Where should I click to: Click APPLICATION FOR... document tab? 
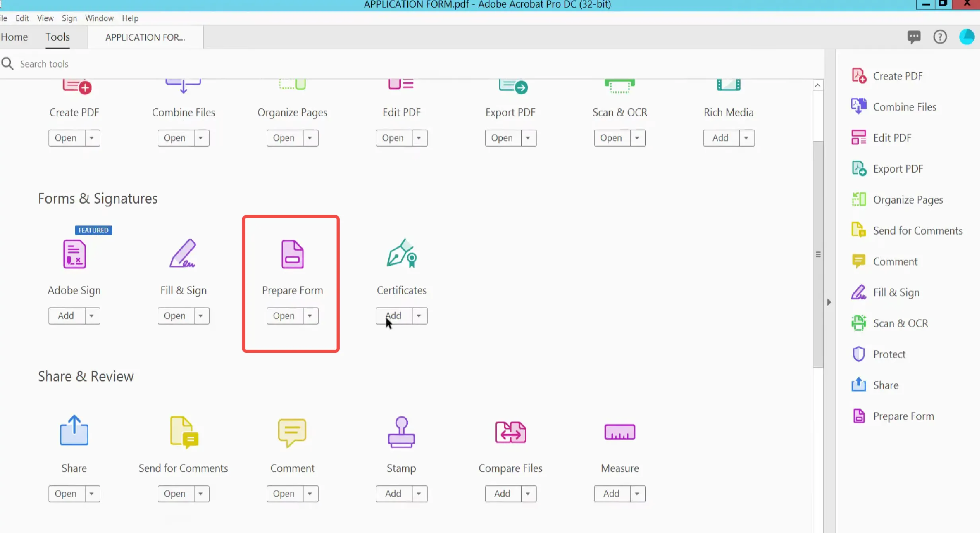coord(145,37)
